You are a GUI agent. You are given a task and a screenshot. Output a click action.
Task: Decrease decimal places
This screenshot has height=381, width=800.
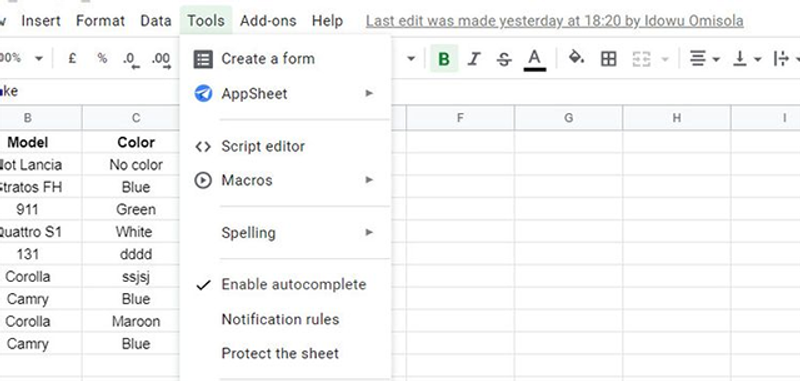coord(131,59)
